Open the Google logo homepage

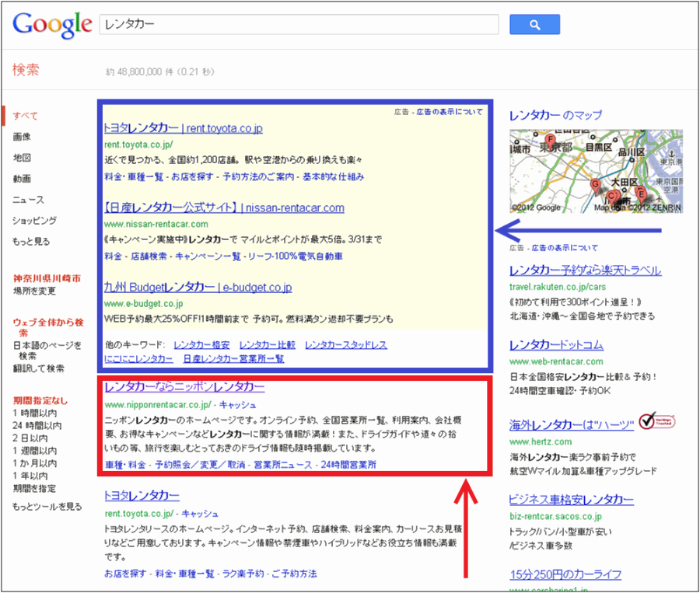tap(52, 25)
